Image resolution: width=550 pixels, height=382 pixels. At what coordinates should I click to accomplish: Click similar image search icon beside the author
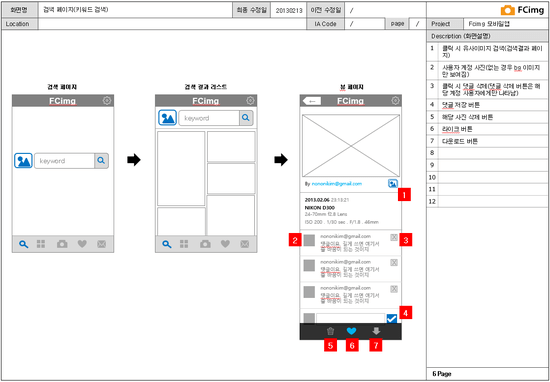393,183
